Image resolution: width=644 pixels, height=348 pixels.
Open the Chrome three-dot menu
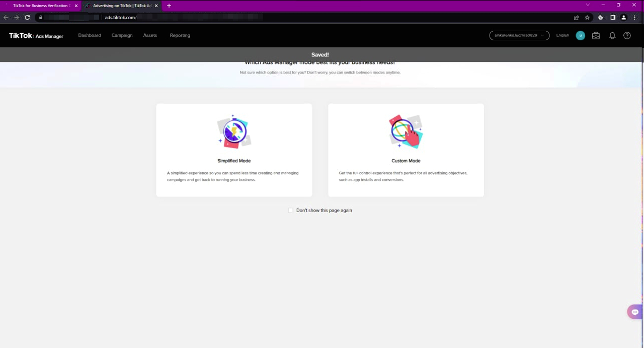point(635,17)
